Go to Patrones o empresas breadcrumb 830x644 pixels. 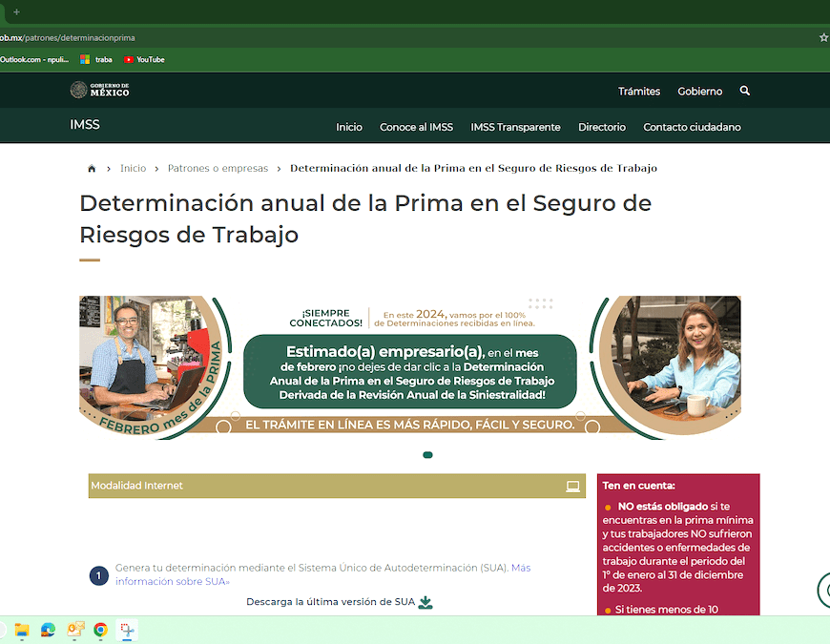(x=218, y=169)
